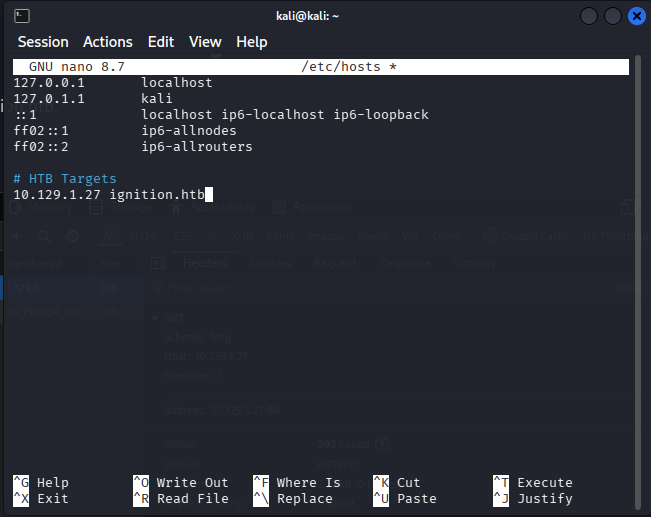This screenshot has height=517, width=651.
Task: Click the ^K Cut shortcut
Action: click(396, 483)
